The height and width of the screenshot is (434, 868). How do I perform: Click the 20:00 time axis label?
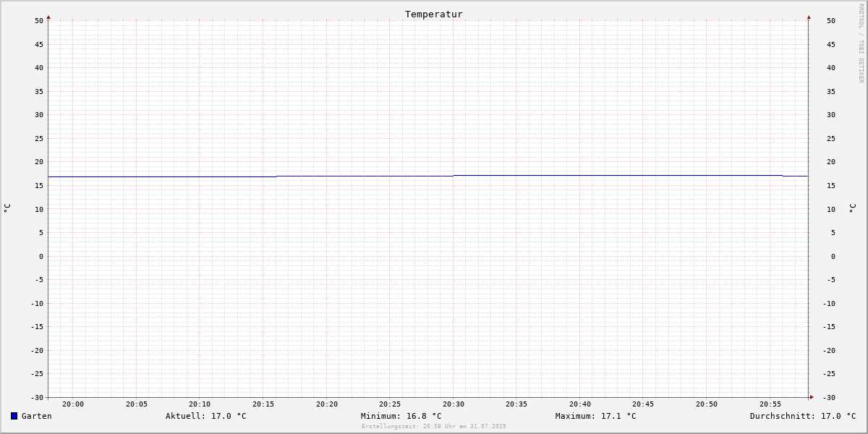tap(73, 404)
